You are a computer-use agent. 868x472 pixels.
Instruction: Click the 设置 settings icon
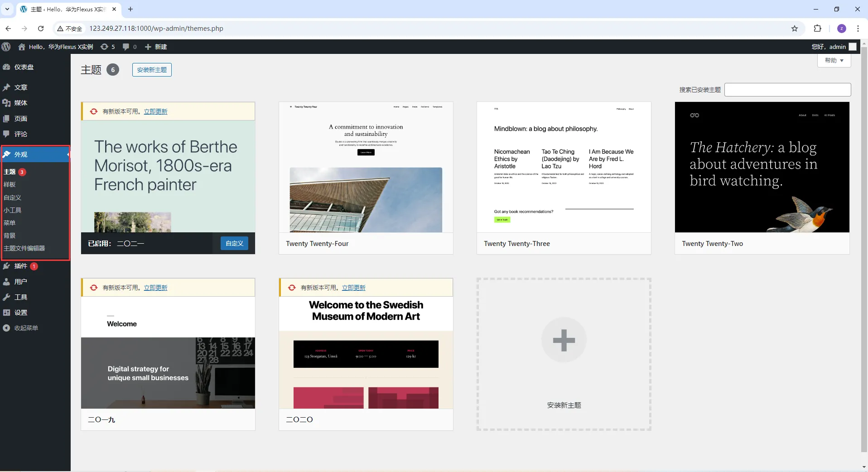[x=6, y=313]
